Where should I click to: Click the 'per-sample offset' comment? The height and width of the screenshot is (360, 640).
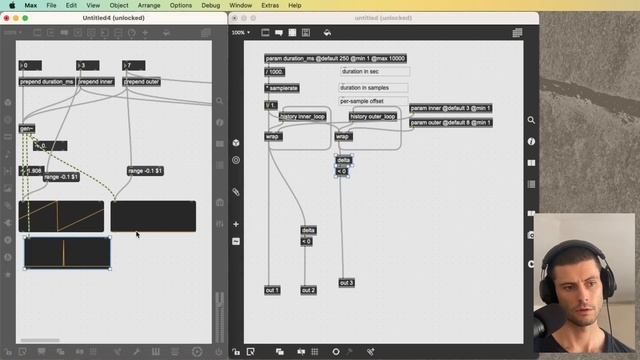click(373, 101)
